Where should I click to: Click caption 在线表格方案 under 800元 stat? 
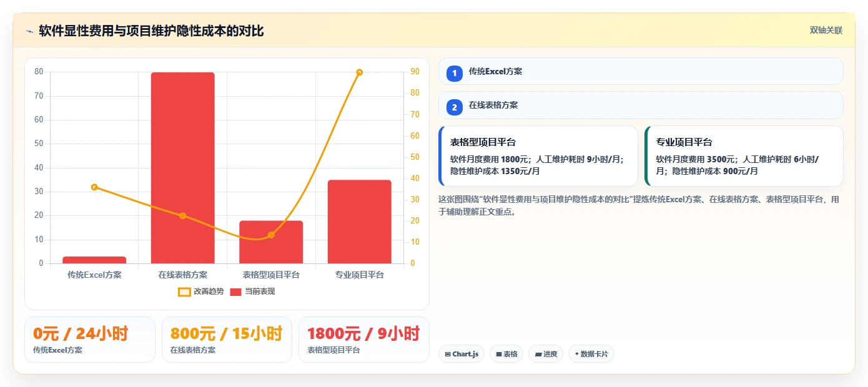pos(193,350)
